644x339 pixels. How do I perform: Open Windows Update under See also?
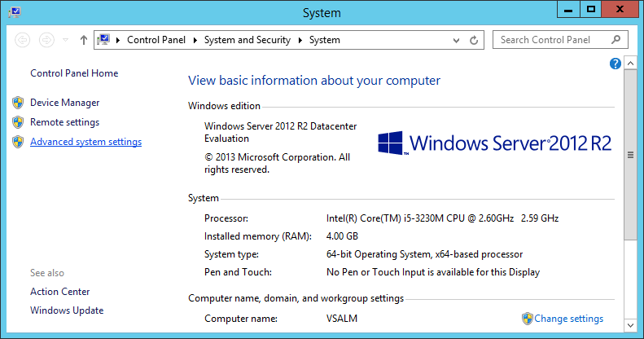[67, 310]
